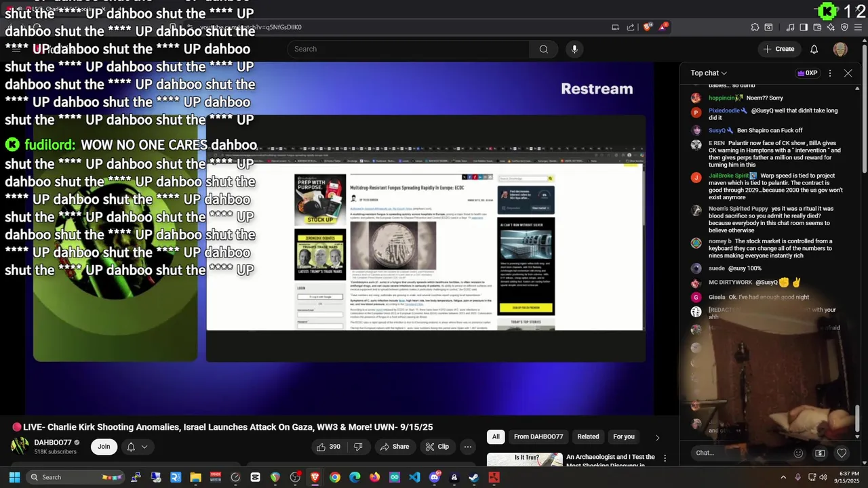Select the Related filter chip
Viewport: 868px width, 488px height.
tap(588, 436)
